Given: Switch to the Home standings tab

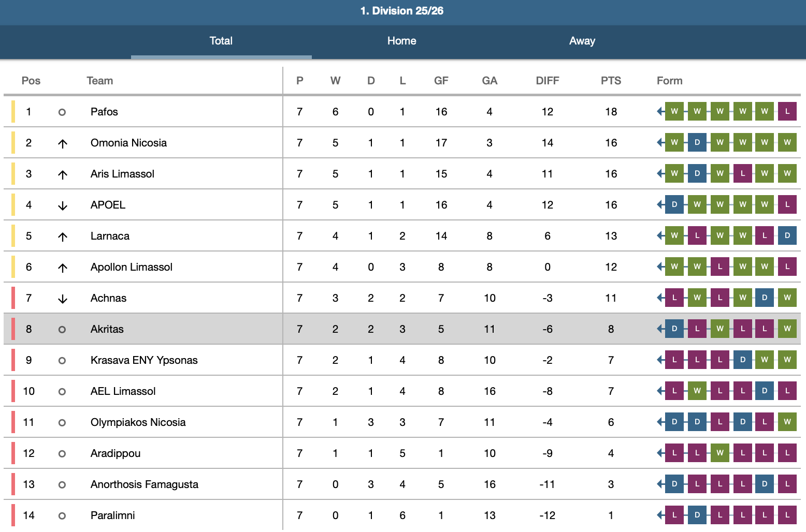Looking at the screenshot, I should pos(401,41).
